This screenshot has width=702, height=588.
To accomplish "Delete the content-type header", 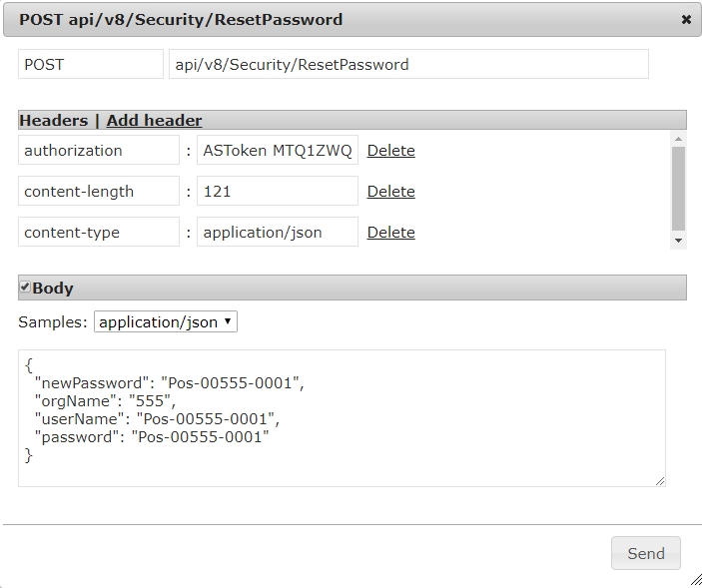I will pos(390,233).
